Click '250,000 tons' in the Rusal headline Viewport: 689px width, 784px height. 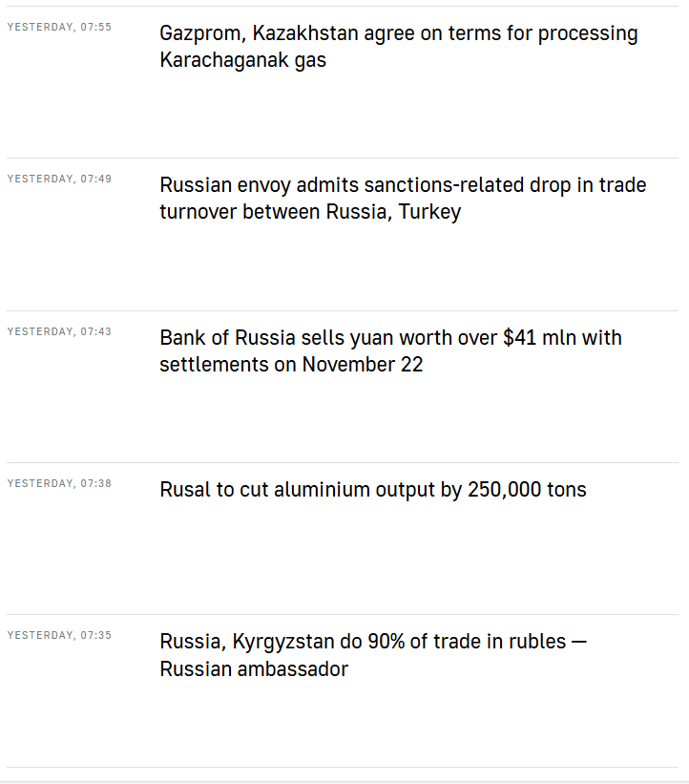click(526, 490)
